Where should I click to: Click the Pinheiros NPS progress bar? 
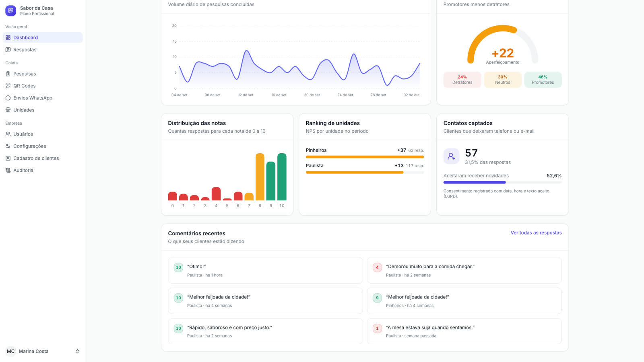click(x=365, y=157)
